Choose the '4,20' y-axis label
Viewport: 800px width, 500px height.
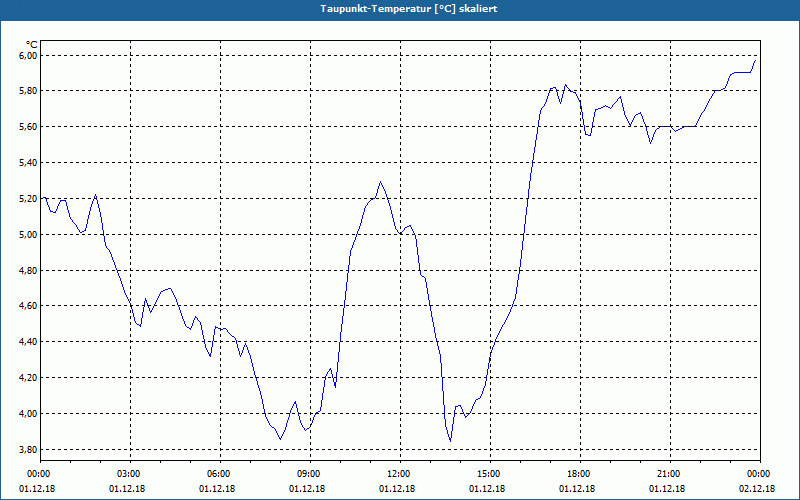pyautogui.click(x=27, y=378)
